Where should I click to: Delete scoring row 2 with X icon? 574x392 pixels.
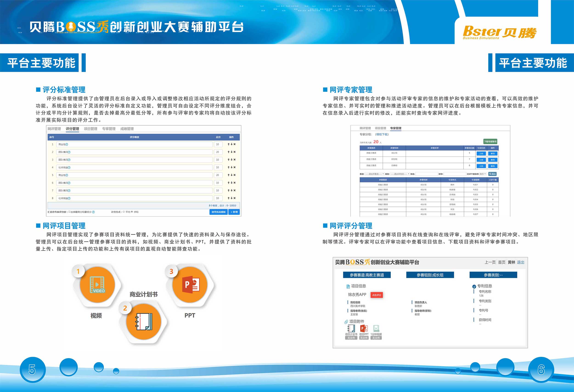point(235,152)
